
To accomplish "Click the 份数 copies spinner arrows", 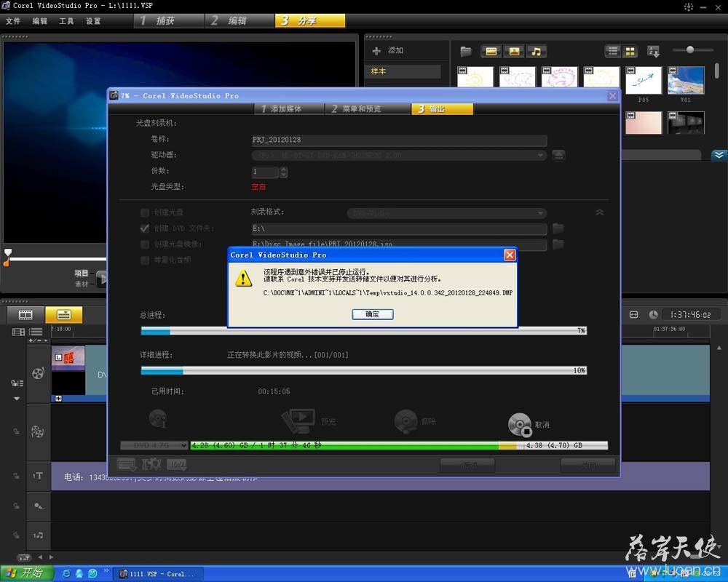I will (284, 172).
